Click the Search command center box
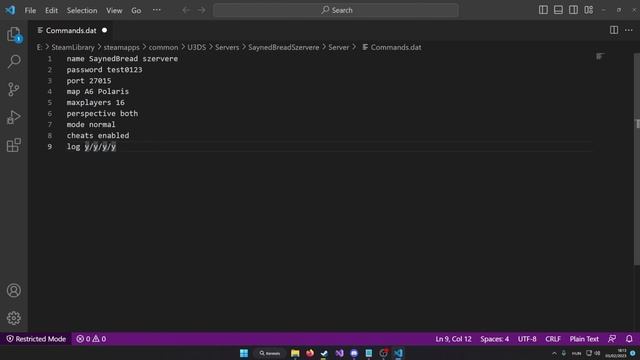The width and height of the screenshot is (640, 360). coord(336,10)
